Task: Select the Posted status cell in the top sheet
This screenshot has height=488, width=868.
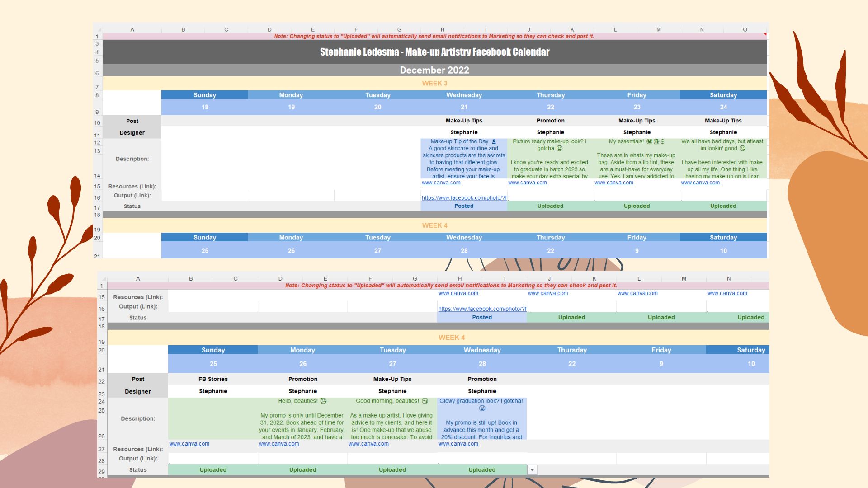Action: [x=464, y=206]
